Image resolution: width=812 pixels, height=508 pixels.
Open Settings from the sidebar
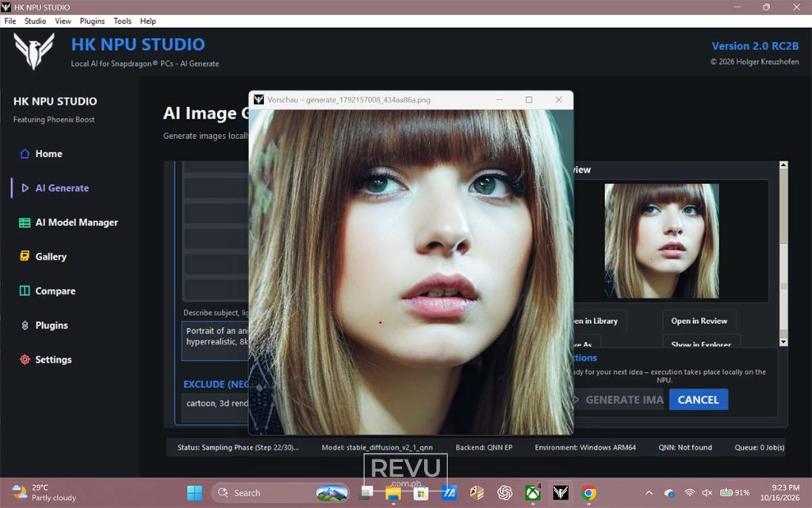coord(45,360)
